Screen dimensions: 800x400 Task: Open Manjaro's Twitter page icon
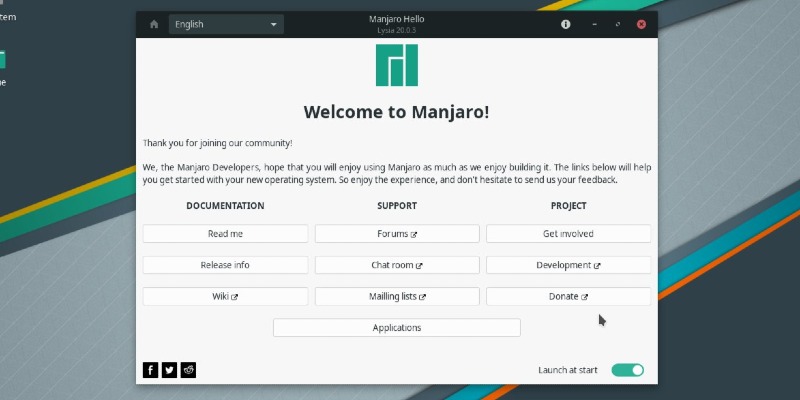170,370
